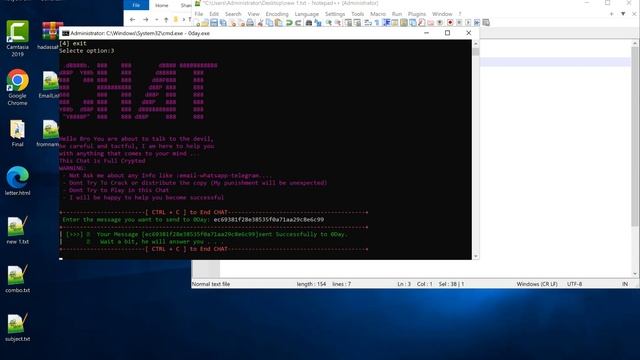Image resolution: width=640 pixels, height=360 pixels.
Task: Click the Save All icon in Notepad++ toolbar
Action: (223, 23)
